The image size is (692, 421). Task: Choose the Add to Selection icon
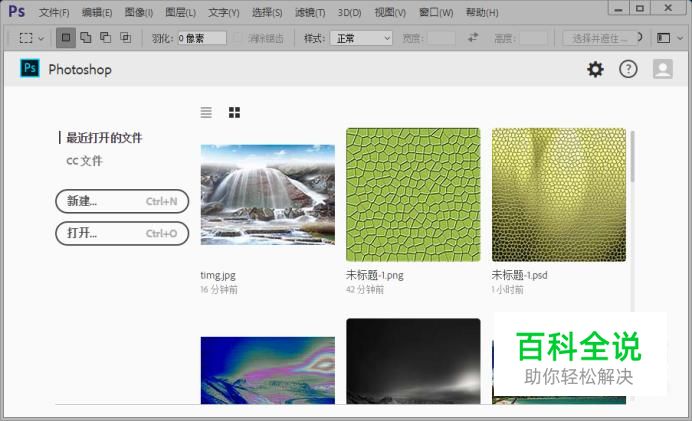tap(85, 38)
